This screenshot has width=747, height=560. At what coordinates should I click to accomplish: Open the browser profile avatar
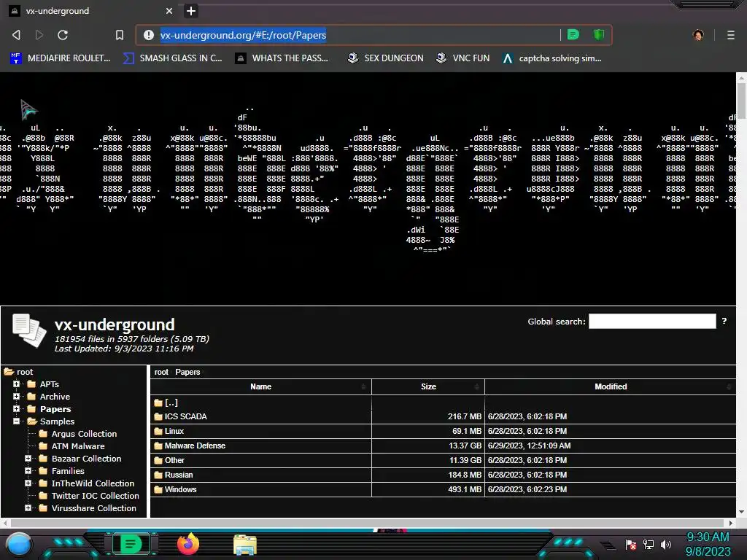[x=698, y=35]
